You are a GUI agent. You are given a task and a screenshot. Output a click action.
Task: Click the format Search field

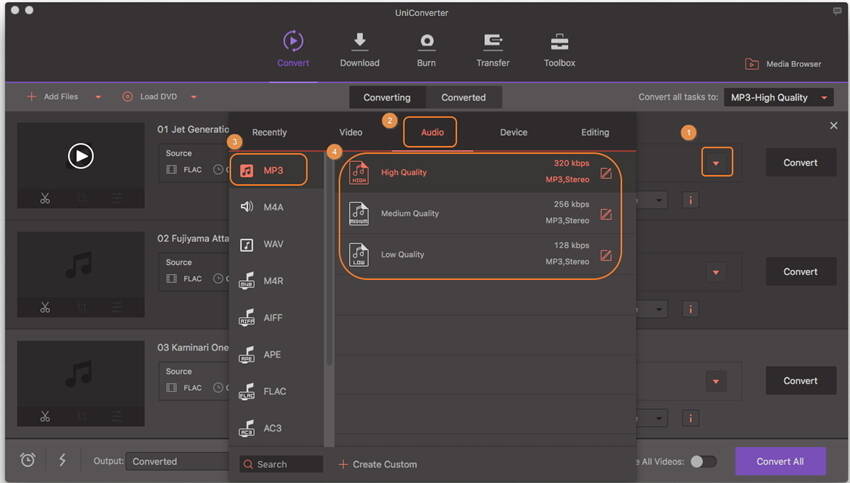coord(281,464)
